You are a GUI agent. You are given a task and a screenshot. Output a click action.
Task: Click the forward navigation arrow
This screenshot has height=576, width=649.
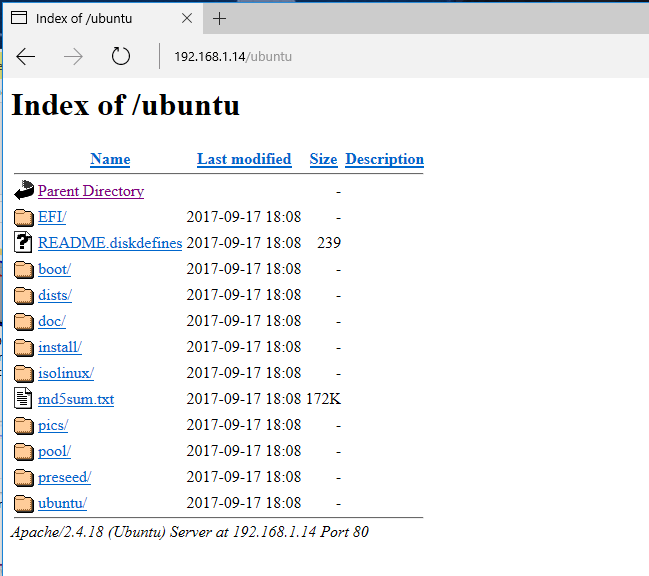73,57
